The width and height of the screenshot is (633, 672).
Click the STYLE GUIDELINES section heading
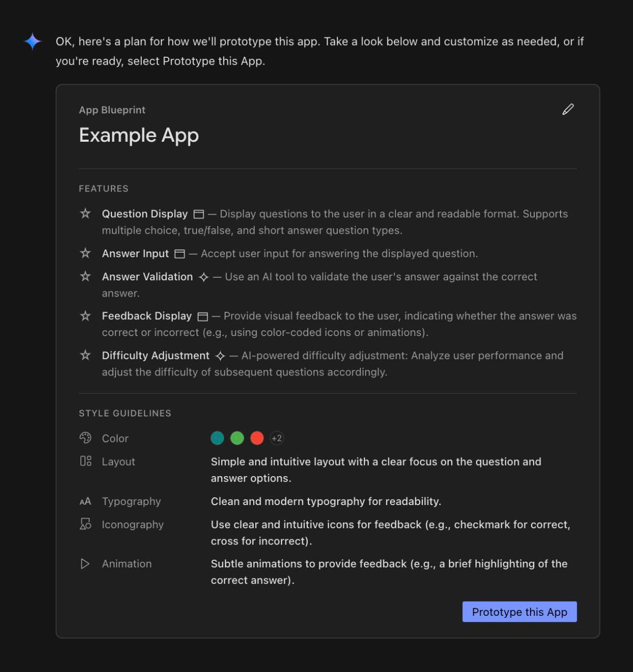[125, 413]
